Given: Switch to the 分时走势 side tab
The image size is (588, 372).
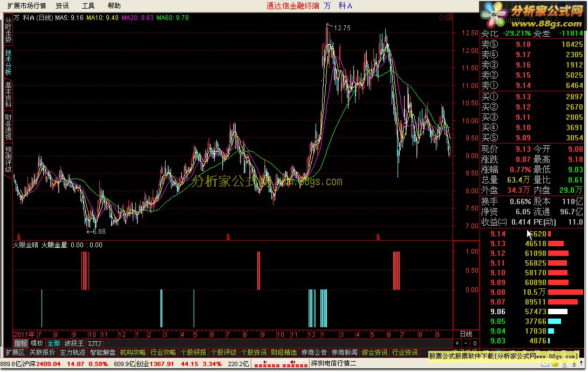Looking at the screenshot, I should click(x=8, y=30).
